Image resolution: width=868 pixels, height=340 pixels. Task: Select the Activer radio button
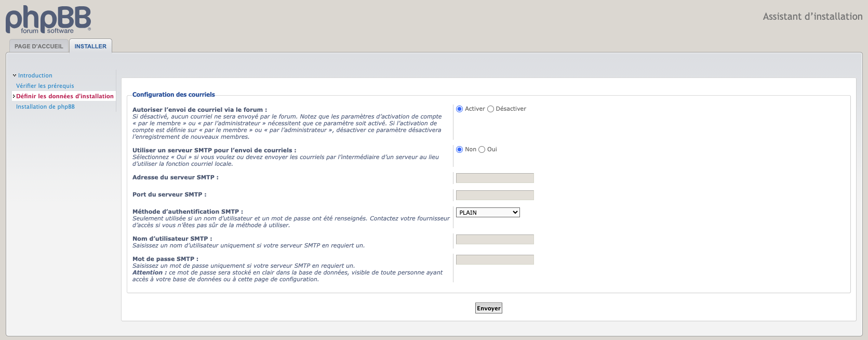point(460,109)
